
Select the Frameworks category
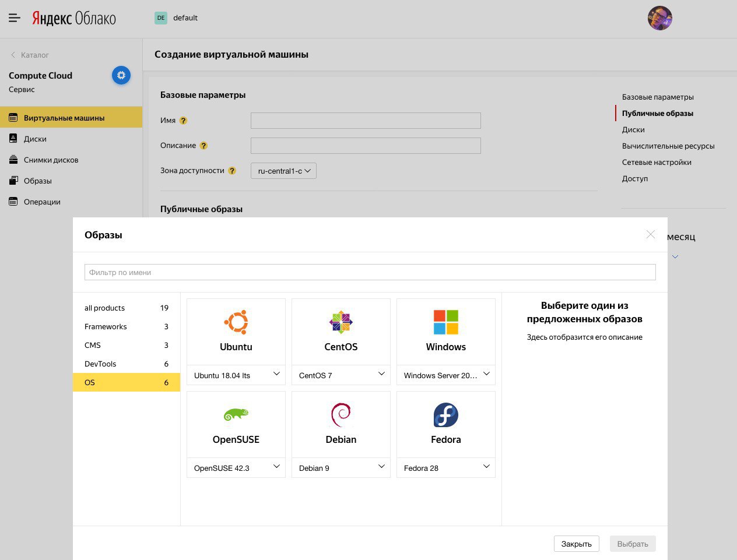pos(127,326)
